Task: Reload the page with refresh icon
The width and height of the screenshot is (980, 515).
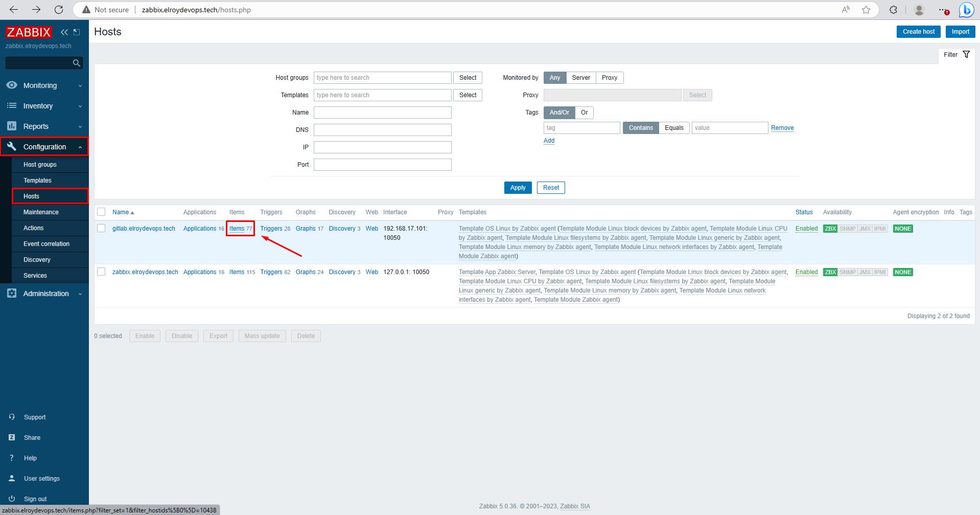Action: [x=59, y=10]
